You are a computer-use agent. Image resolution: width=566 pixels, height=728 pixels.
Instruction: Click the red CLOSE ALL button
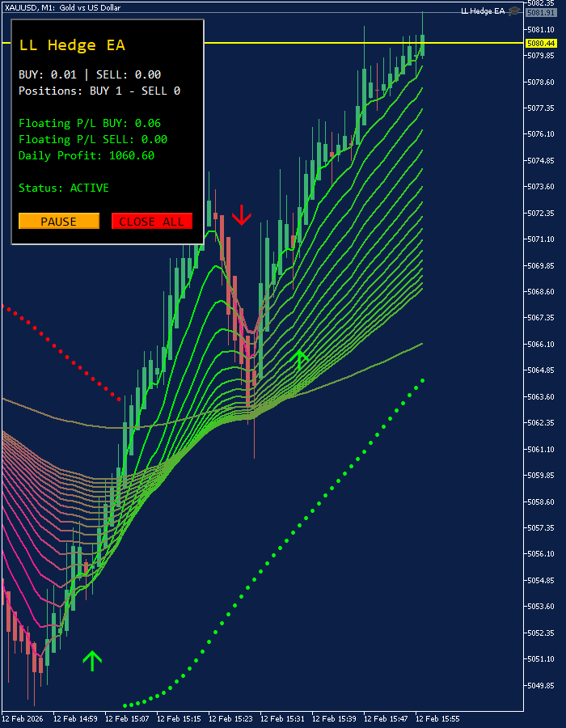(152, 221)
